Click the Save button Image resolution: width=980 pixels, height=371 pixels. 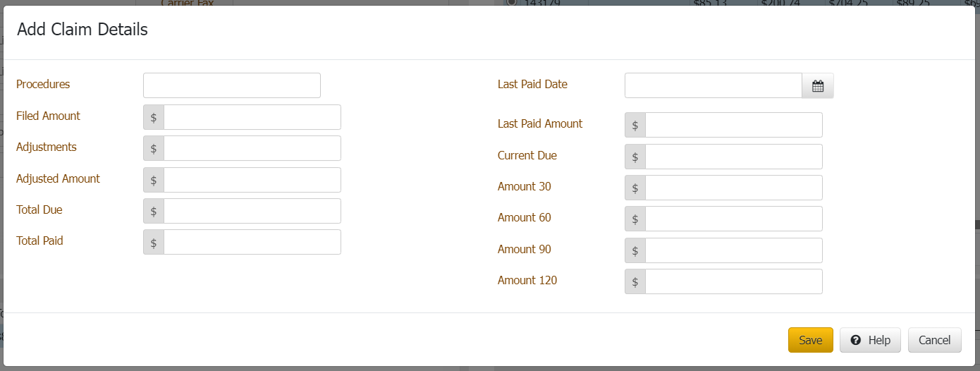(810, 340)
